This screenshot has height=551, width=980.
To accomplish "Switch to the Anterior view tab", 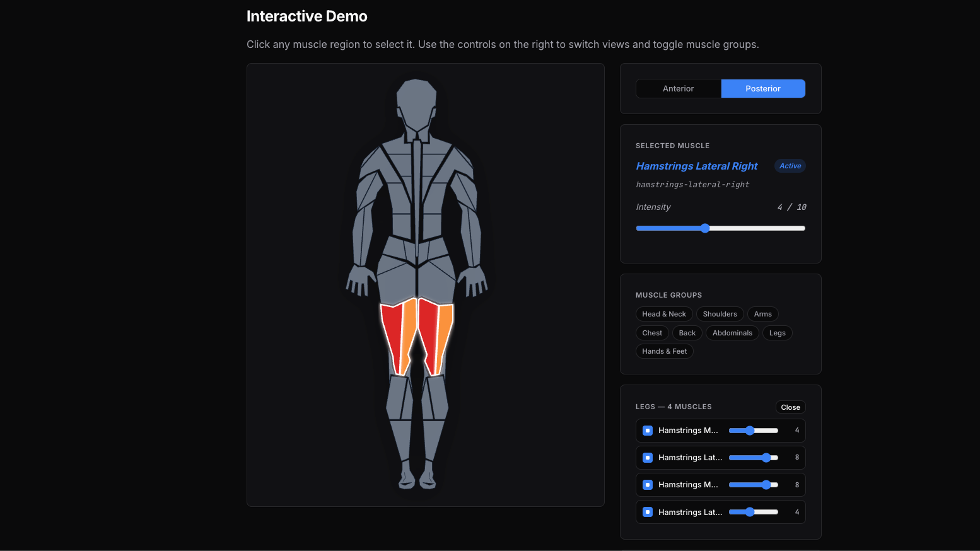I will (679, 88).
